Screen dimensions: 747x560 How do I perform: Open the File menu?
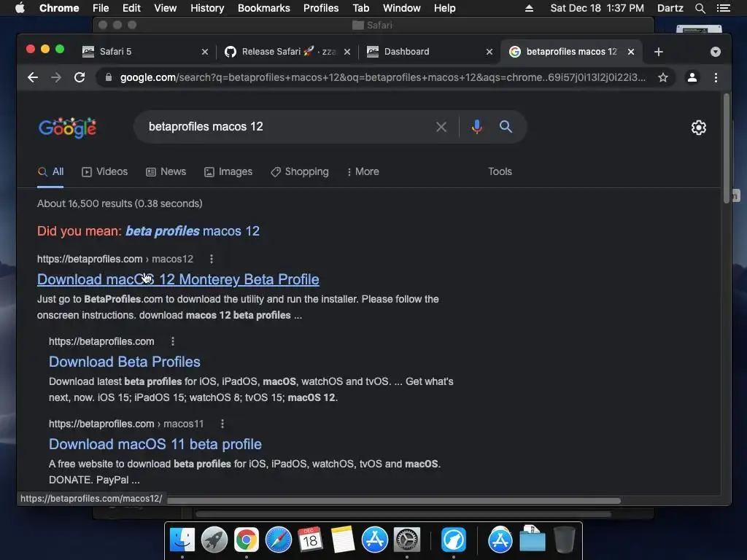[x=101, y=8]
